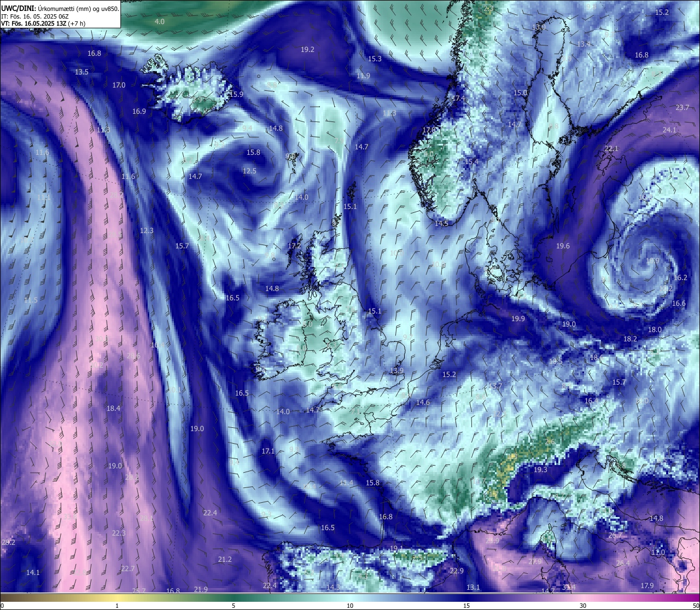The image size is (700, 610).
Task: Click the 15.9 label on the map
Action: tap(236, 94)
